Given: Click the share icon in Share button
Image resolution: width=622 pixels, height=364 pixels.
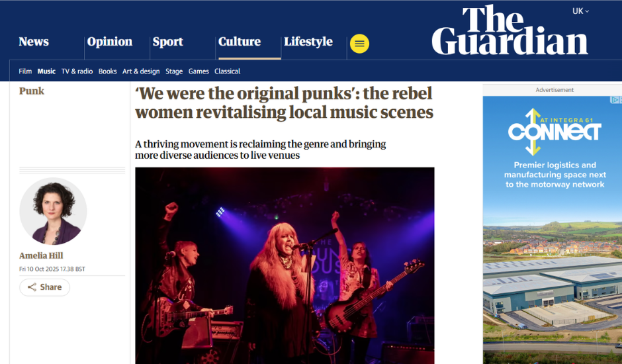Looking at the screenshot, I should pos(32,287).
